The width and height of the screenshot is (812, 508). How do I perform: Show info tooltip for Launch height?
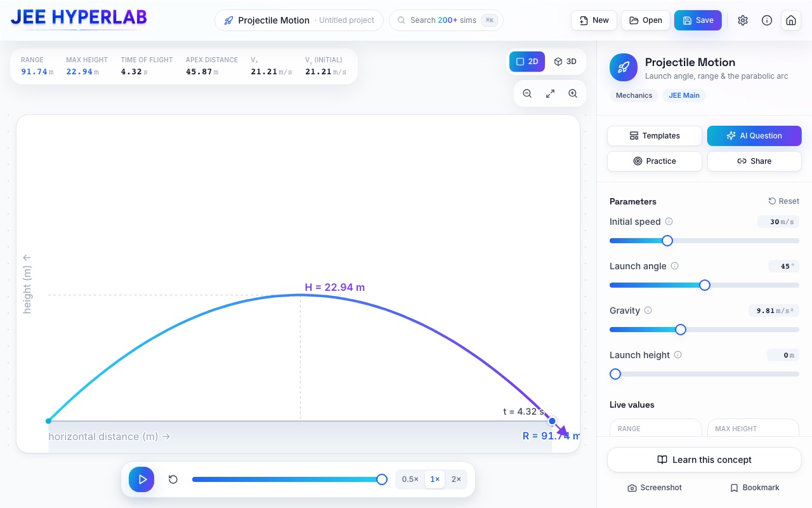(x=678, y=355)
